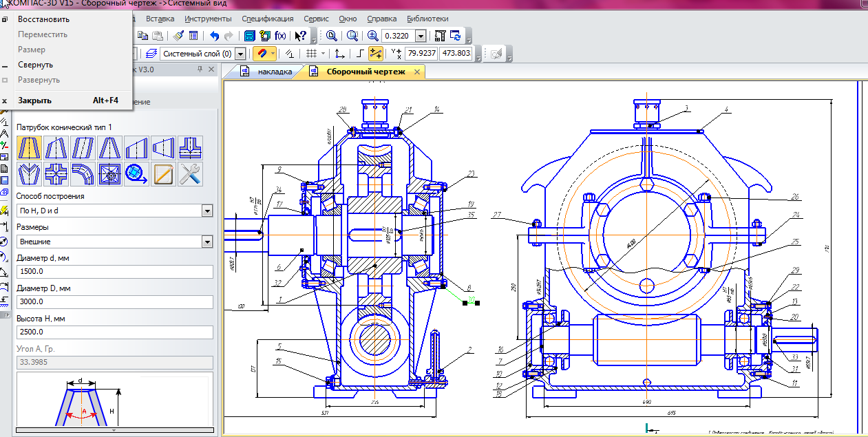This screenshot has height=437, width=868.
Task: Click the zoom in magnifier icon
Action: 372,36
